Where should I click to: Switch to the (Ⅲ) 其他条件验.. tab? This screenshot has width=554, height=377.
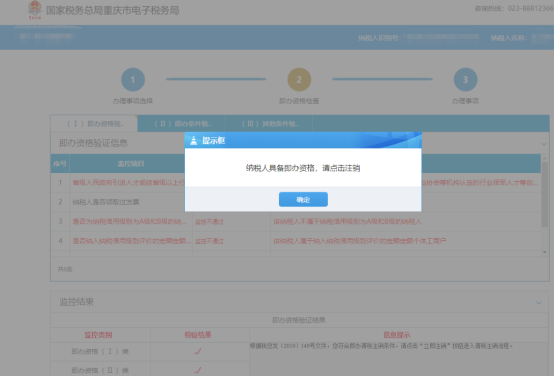pyautogui.click(x=269, y=124)
